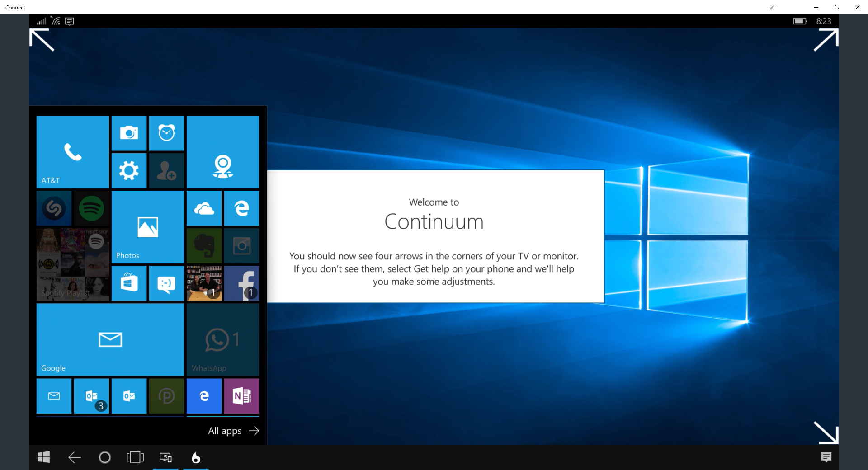Open the Photos tile
This screenshot has width=868, height=470.
coord(147,227)
